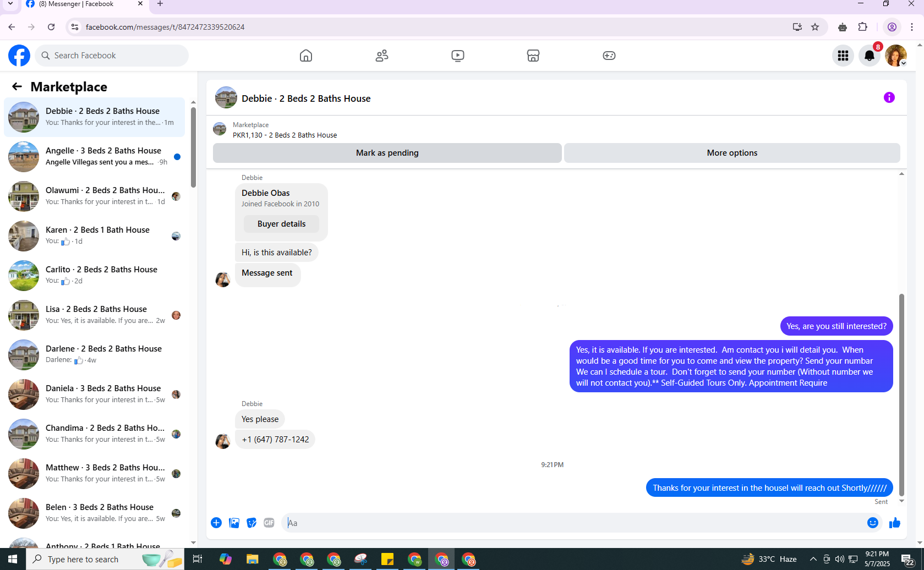
Task: Open the PKR1,130 2 Beds 2 Baths House listing
Action: coord(285,135)
